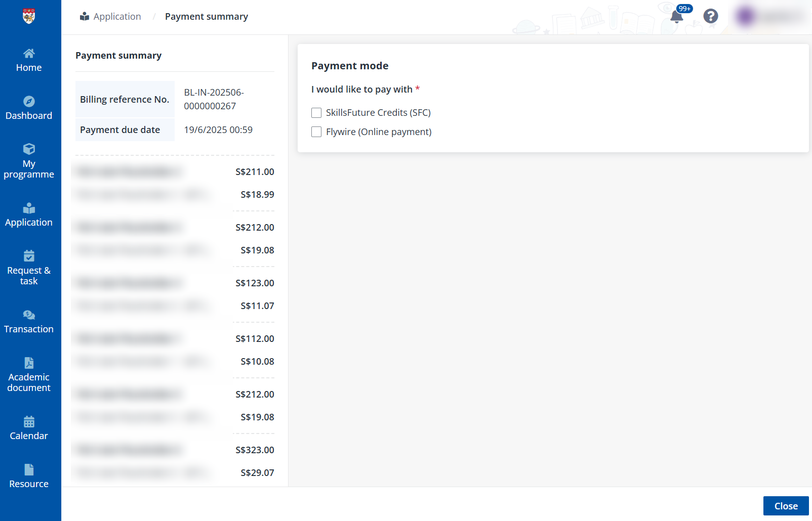The height and width of the screenshot is (521, 812).
Task: Click the Close button
Action: 785,505
